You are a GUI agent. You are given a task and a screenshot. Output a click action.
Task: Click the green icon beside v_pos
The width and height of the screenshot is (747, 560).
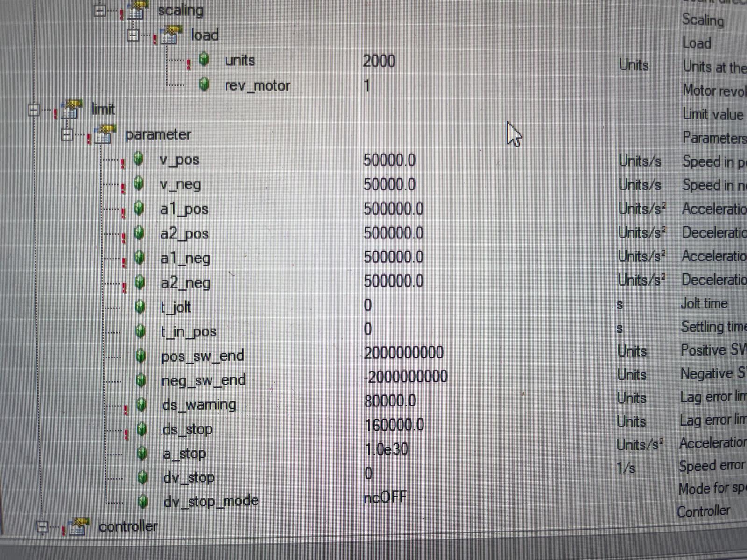coord(138,159)
